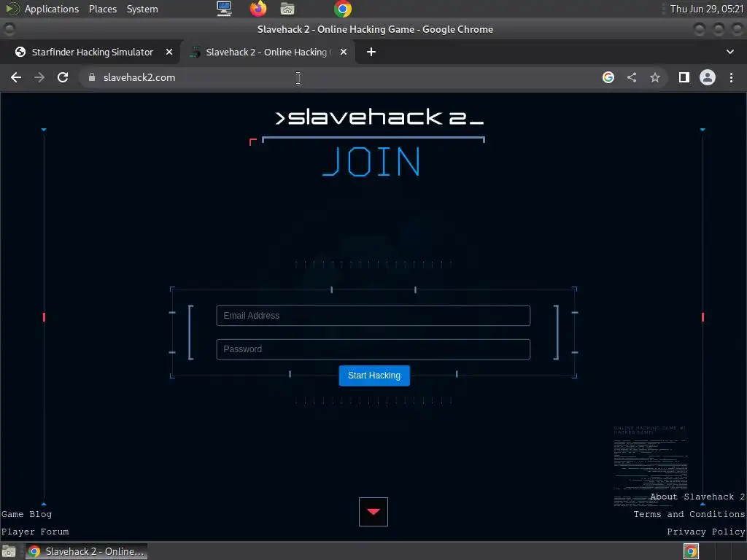The height and width of the screenshot is (560, 747).
Task: Open the Google icon in address bar
Action: 608,77
